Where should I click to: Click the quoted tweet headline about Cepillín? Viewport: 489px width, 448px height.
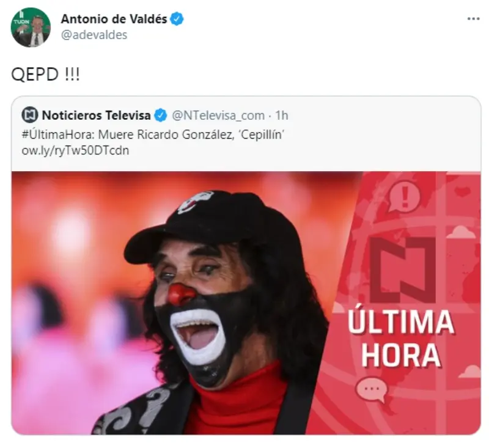click(x=153, y=134)
